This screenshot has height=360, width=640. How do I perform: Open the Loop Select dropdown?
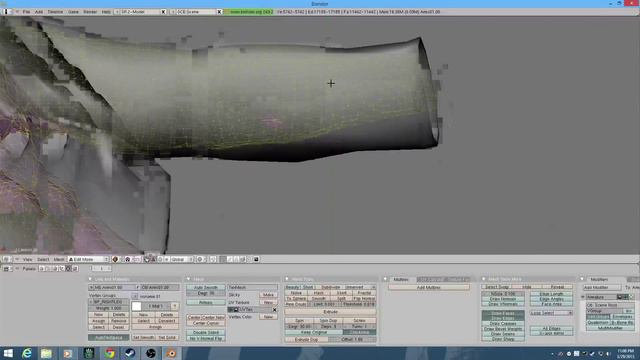(x=551, y=313)
